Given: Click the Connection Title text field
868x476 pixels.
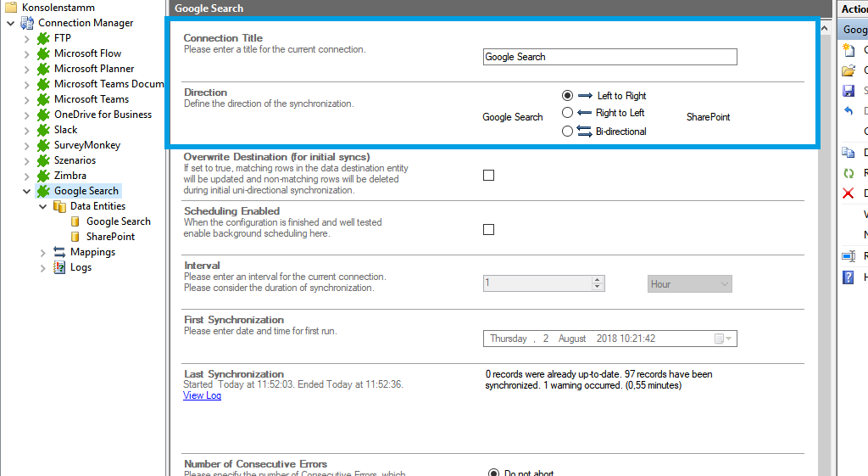Looking at the screenshot, I should 609,57.
